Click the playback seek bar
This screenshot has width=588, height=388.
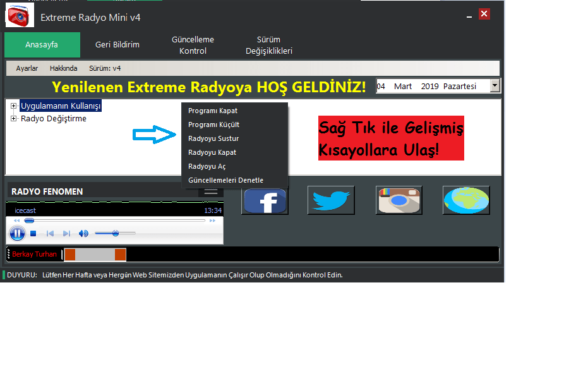pyautogui.click(x=115, y=221)
